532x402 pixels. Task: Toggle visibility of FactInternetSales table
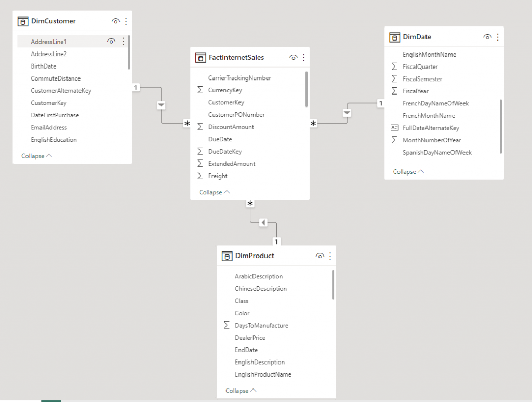click(293, 58)
